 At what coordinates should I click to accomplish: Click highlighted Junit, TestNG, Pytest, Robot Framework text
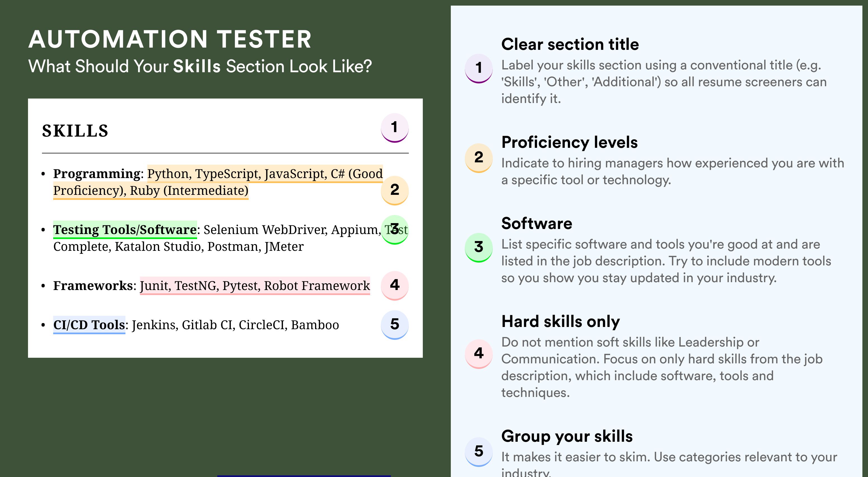pyautogui.click(x=255, y=286)
